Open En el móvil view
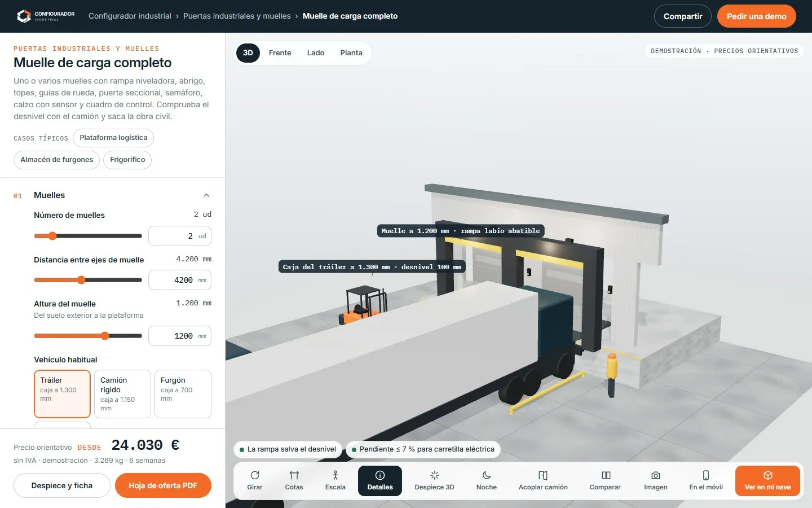The image size is (812, 508). (706, 481)
